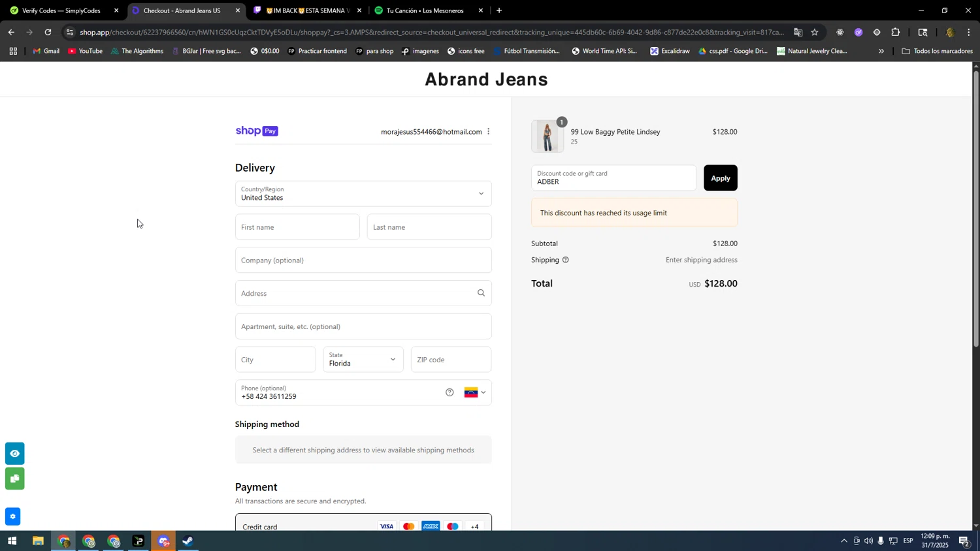Focus the Apartment, suite, etc. field
Image resolution: width=980 pixels, height=551 pixels.
coord(363,326)
